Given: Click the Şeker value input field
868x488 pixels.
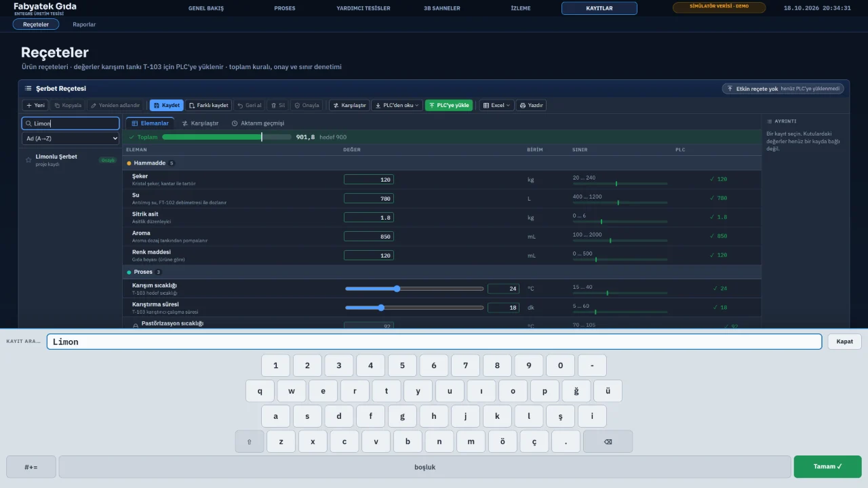Looking at the screenshot, I should point(368,180).
